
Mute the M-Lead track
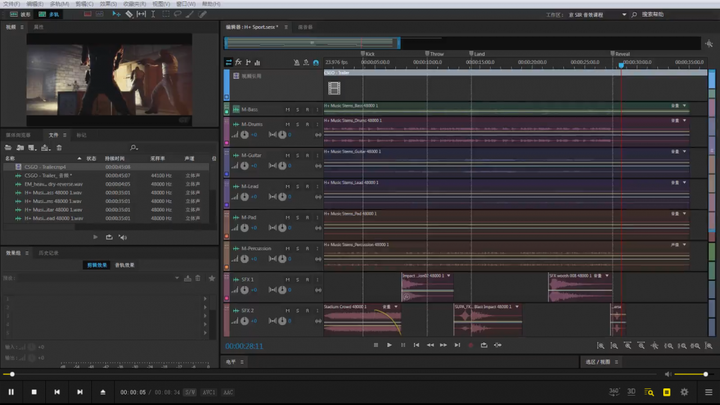287,186
